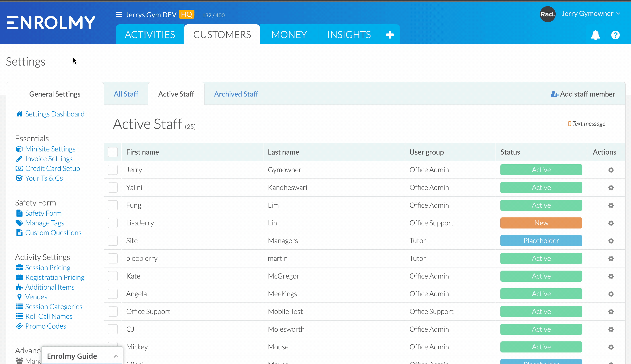Image resolution: width=631 pixels, height=364 pixels.
Task: Check the box for Fung Lim
Action: pyautogui.click(x=113, y=205)
